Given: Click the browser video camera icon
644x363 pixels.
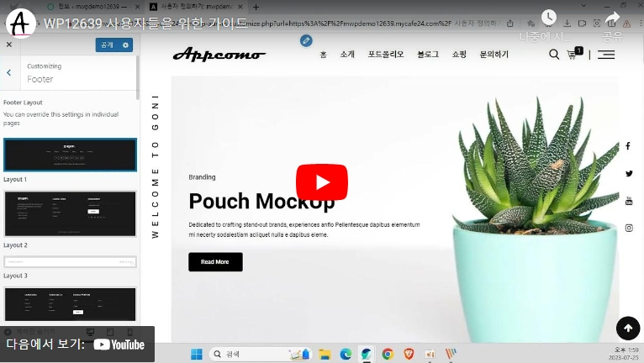Looking at the screenshot, I should pos(582,24).
